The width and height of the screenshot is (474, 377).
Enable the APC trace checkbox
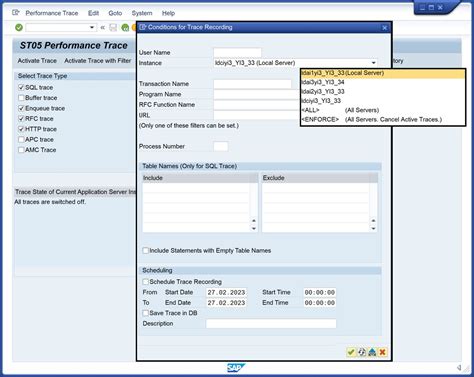[x=21, y=139]
